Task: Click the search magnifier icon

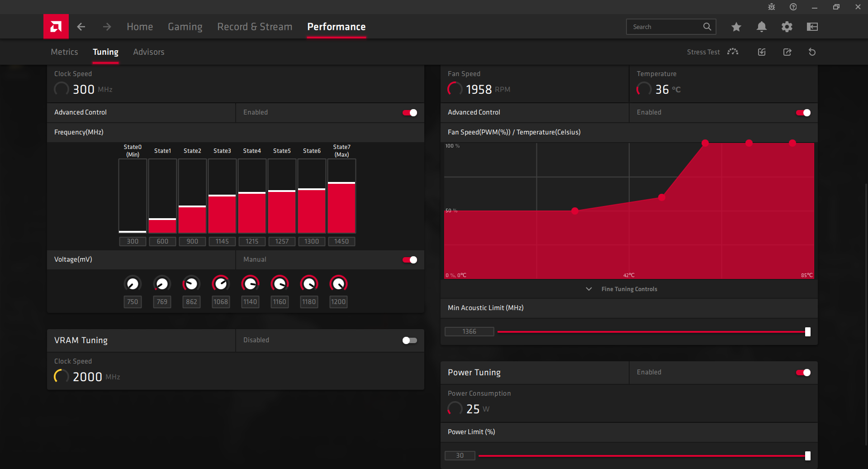Action: pos(707,27)
